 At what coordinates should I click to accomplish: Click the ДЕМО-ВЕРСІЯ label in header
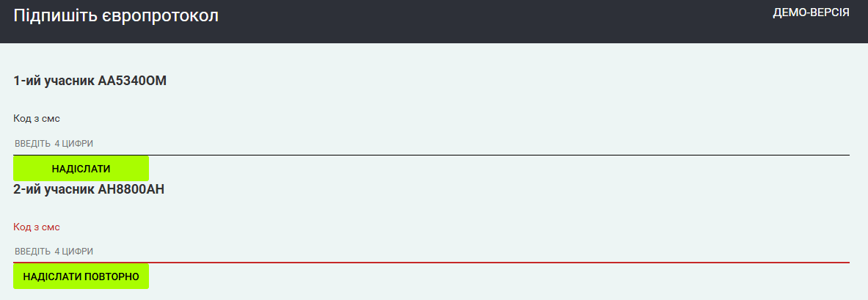click(811, 12)
